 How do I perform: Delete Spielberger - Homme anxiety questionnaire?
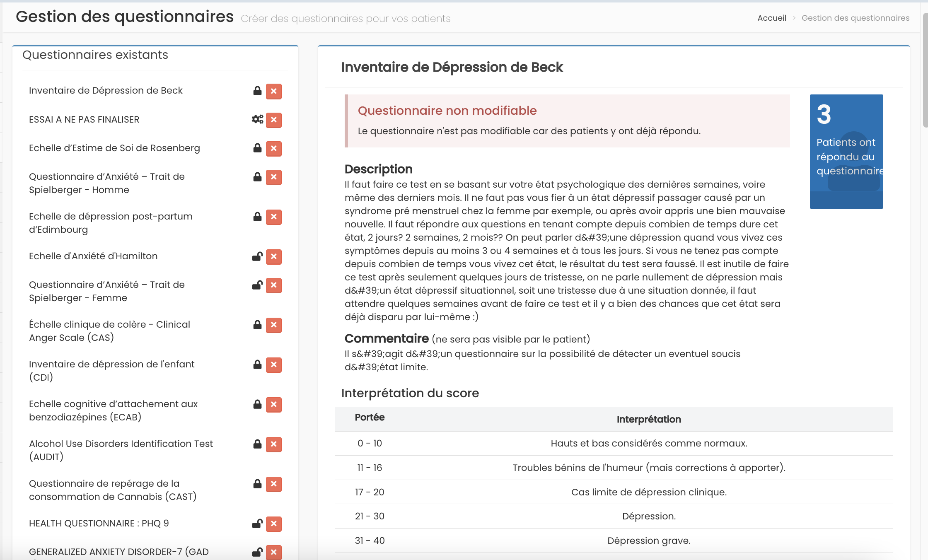click(x=274, y=177)
